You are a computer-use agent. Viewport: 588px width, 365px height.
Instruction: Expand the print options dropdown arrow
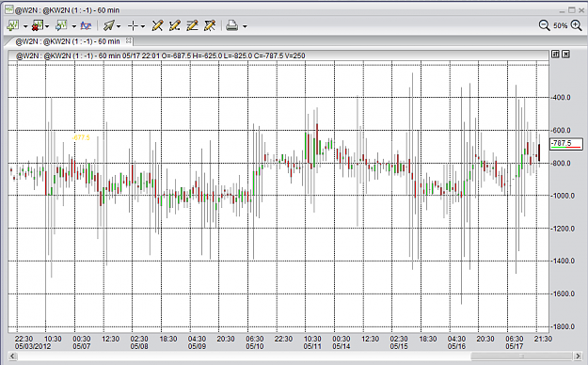coord(245,26)
